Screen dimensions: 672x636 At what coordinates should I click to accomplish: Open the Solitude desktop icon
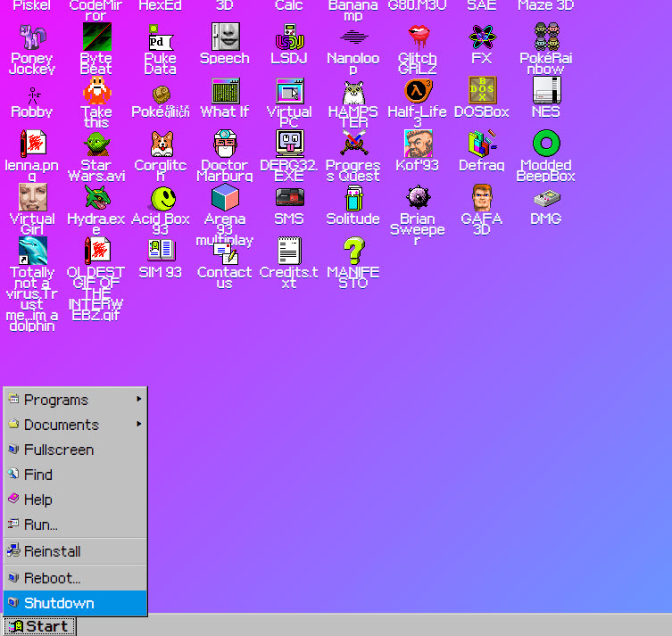tap(353, 199)
